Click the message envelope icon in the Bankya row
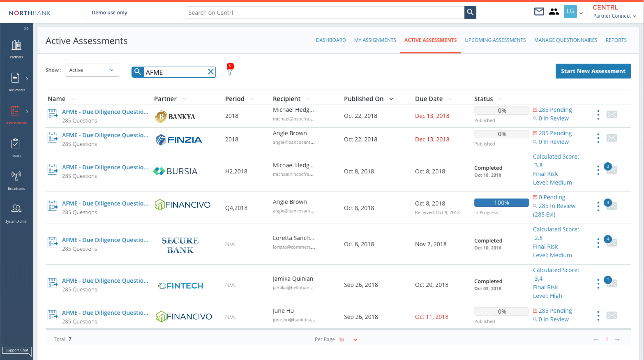644x360 pixels. 612,114
